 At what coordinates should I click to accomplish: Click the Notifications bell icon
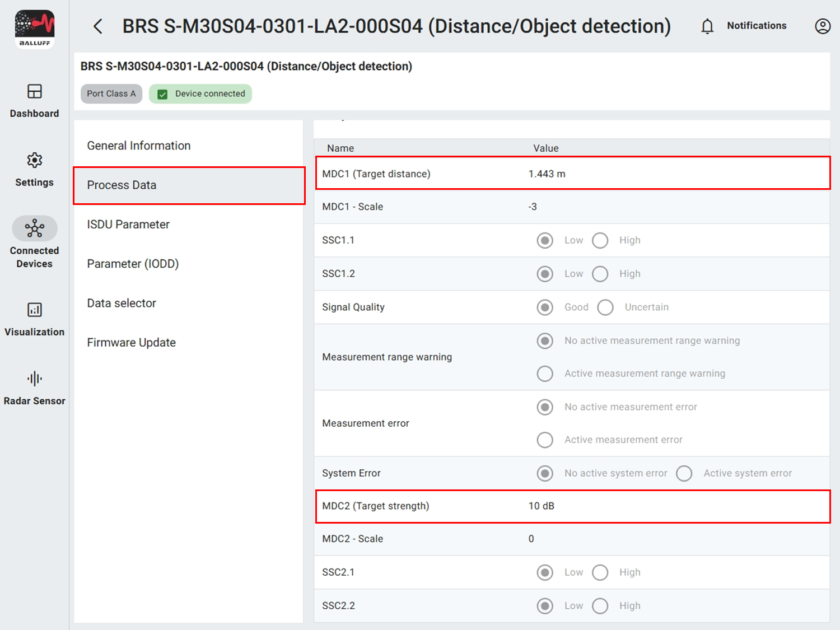[x=707, y=26]
